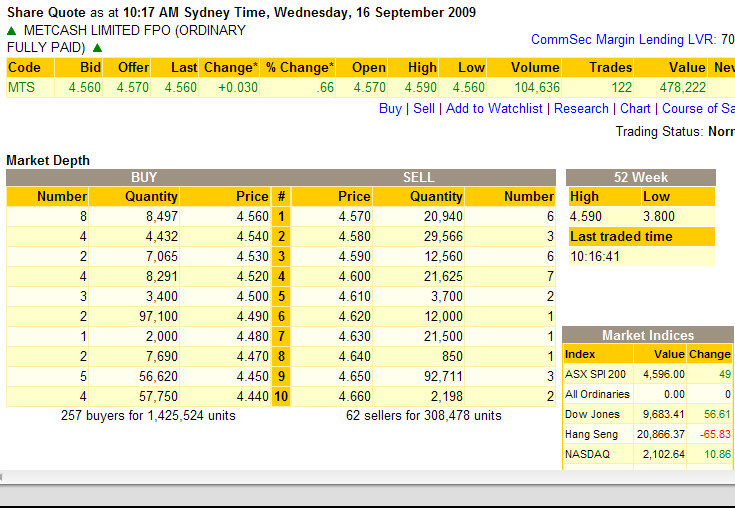735x508 pixels.
Task: Open Course of Sales link
Action: 698,109
